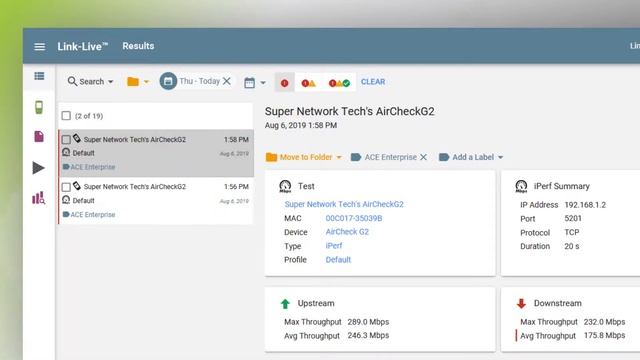Open the AirCheck G2 device link

pyautogui.click(x=347, y=232)
